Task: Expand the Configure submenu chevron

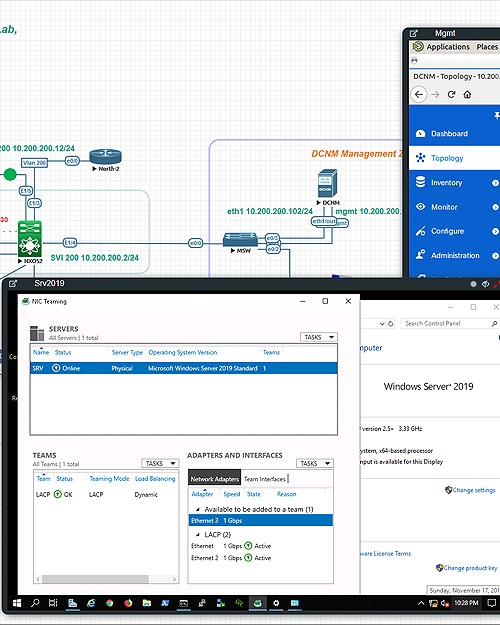Action: pyautogui.click(x=495, y=232)
